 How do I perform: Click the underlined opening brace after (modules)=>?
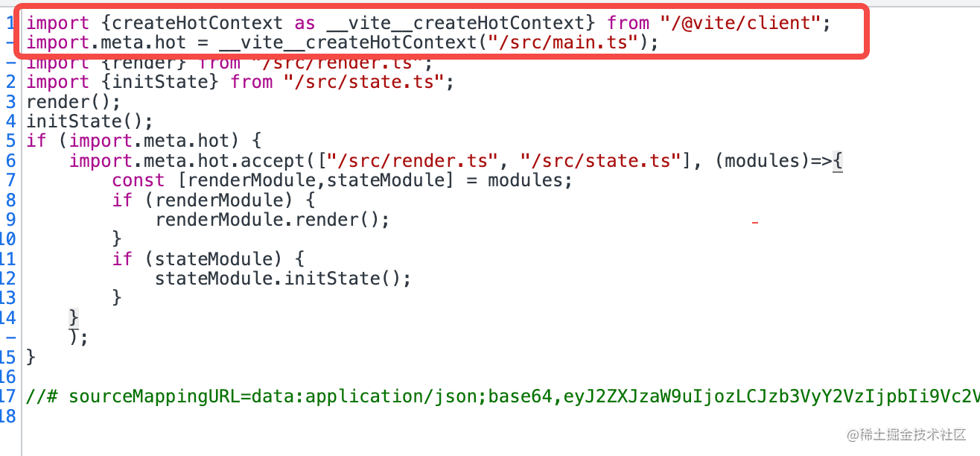point(837,160)
